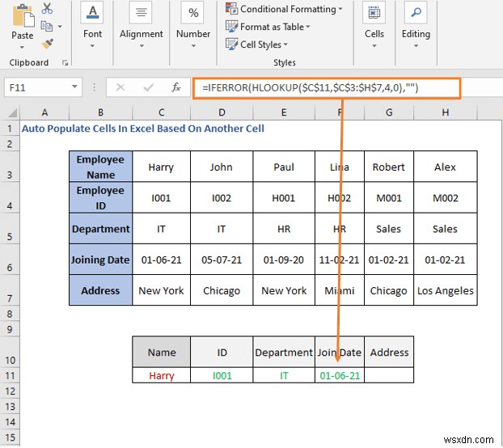This screenshot has height=448, width=503.
Task: Open the Name Box dropdown arrow
Action: click(x=74, y=87)
